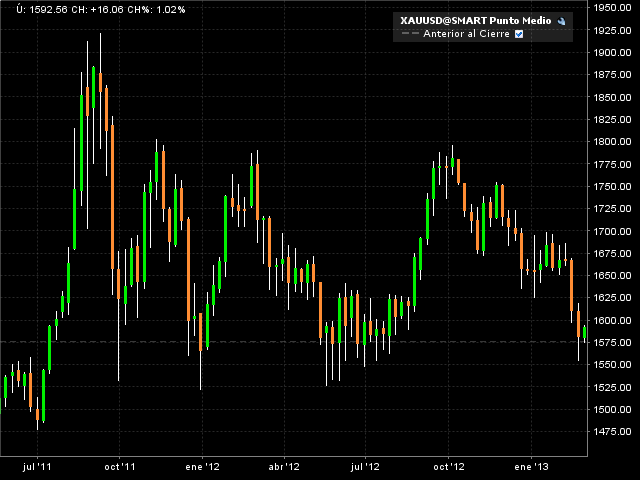Click the ene '13 date axis label

(x=531, y=467)
